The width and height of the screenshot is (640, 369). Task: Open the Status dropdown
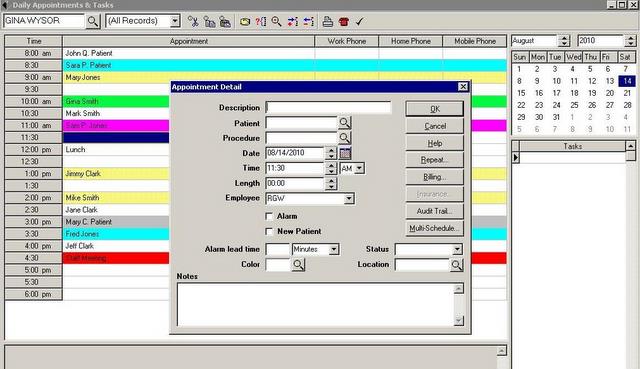[457, 249]
